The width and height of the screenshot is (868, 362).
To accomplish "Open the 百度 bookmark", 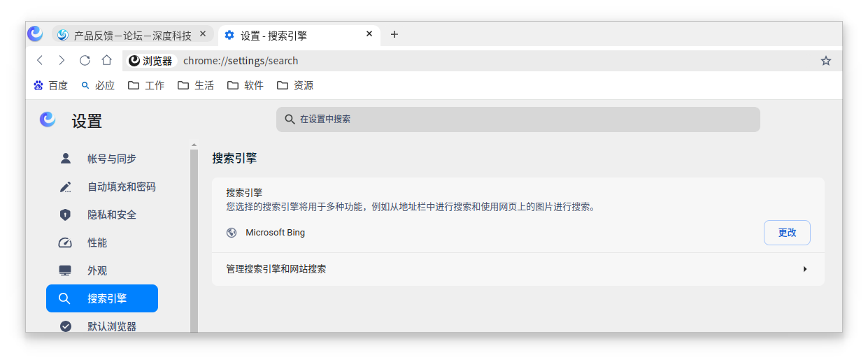I will [x=51, y=85].
